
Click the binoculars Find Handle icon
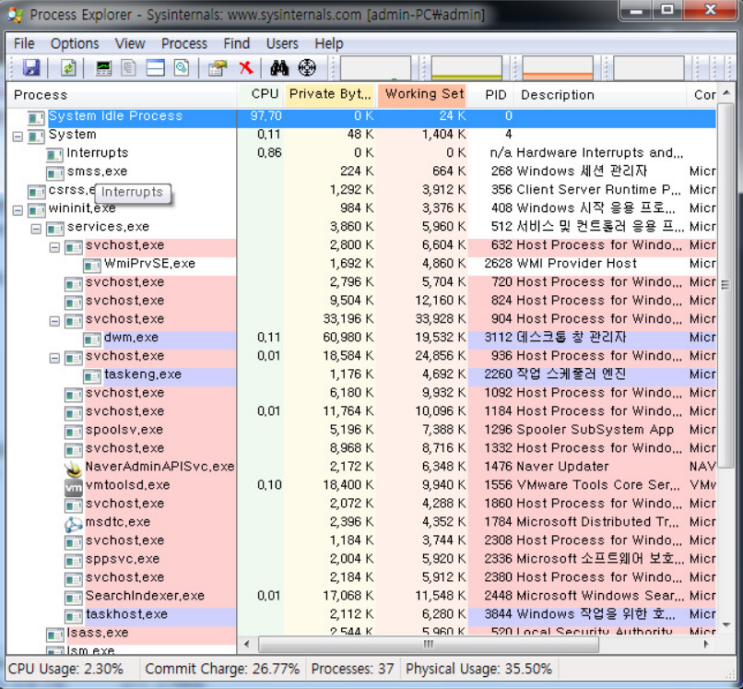[x=280, y=68]
